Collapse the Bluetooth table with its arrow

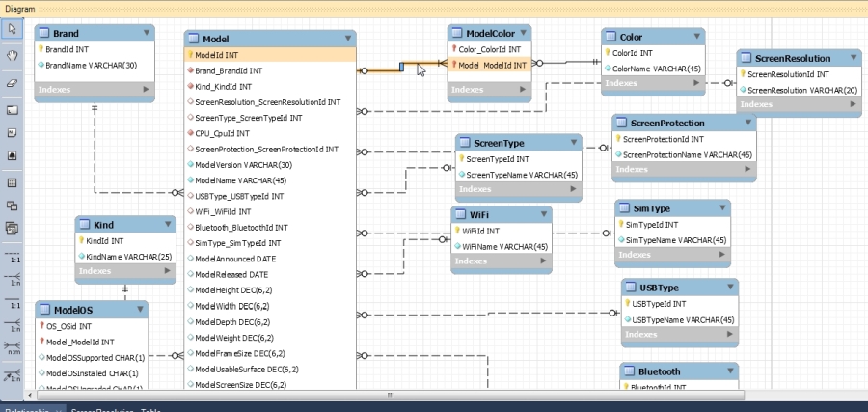tap(730, 371)
